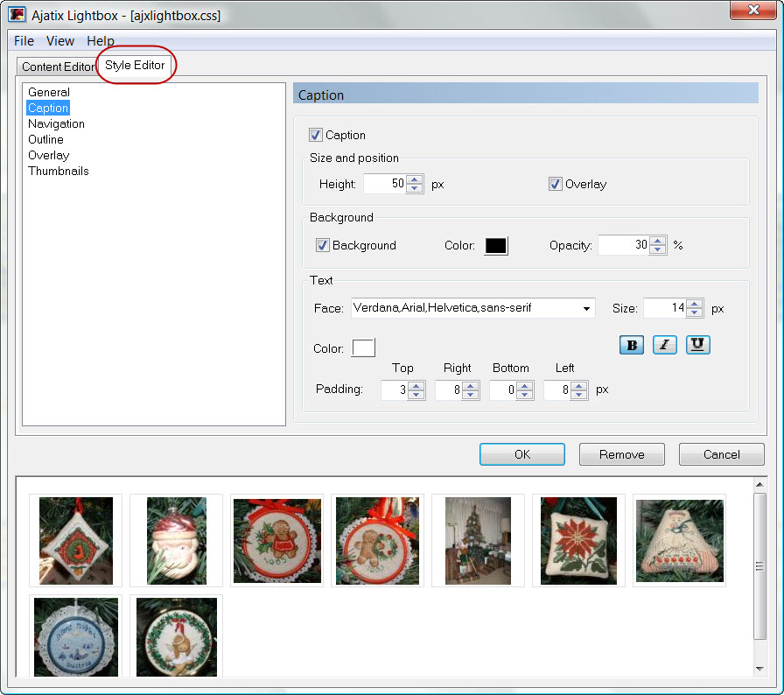Image resolution: width=784 pixels, height=695 pixels.
Task: Decrease caption Height spinner down arrow
Action: tap(415, 188)
